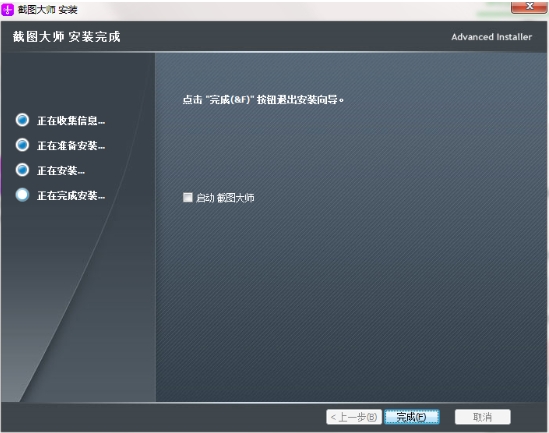Image resolution: width=549 pixels, height=433 pixels.
Task: Click the purple 截图大师 app icon in title bar
Action: click(7, 10)
